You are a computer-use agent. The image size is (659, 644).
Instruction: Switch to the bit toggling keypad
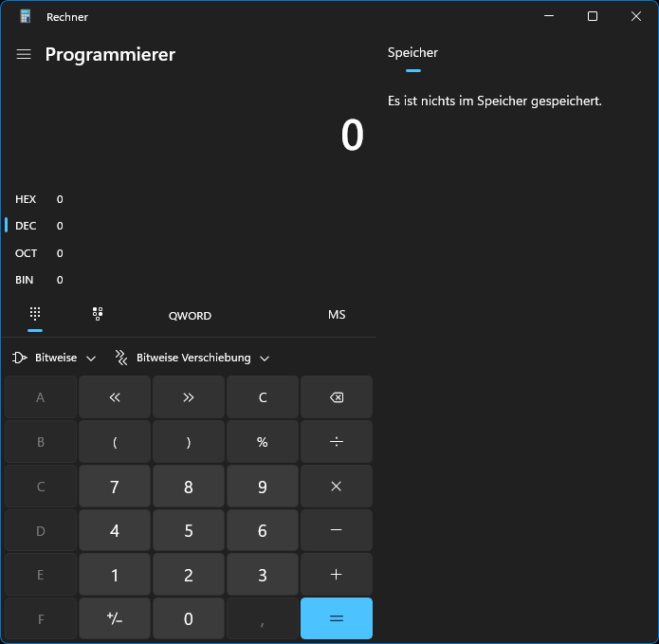tap(98, 315)
